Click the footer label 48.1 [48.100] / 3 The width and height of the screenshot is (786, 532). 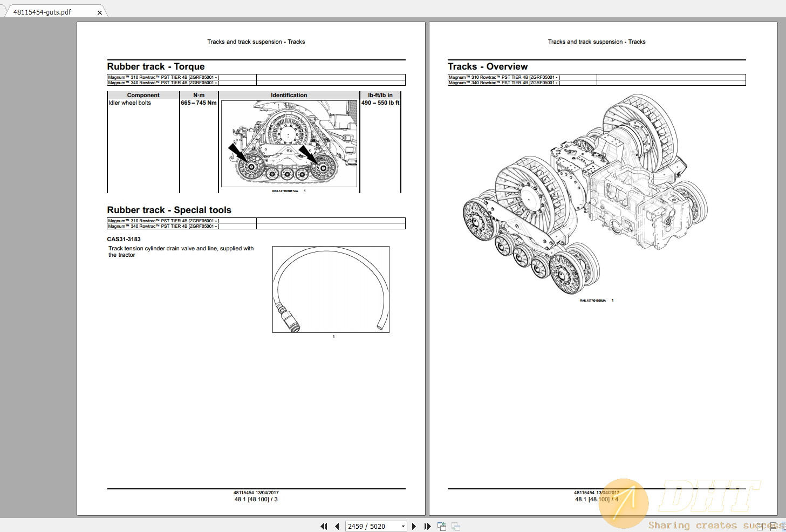pos(256,499)
